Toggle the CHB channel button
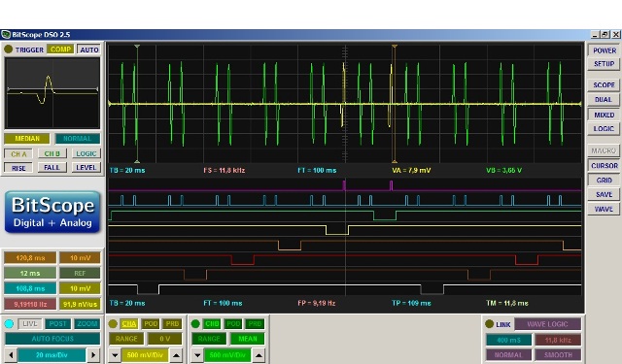Image resolution: width=622 pixels, height=364 pixels. tap(212, 324)
